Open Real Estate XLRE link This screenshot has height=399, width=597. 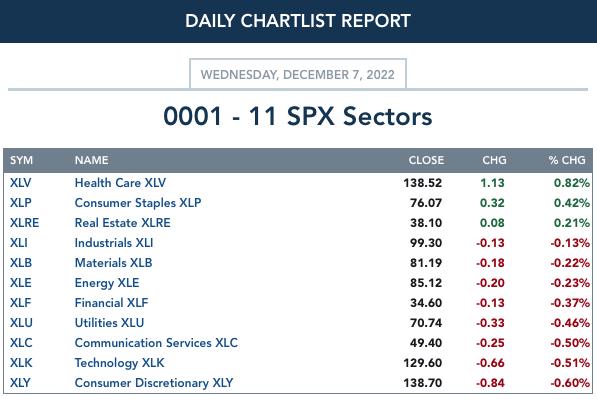(123, 223)
